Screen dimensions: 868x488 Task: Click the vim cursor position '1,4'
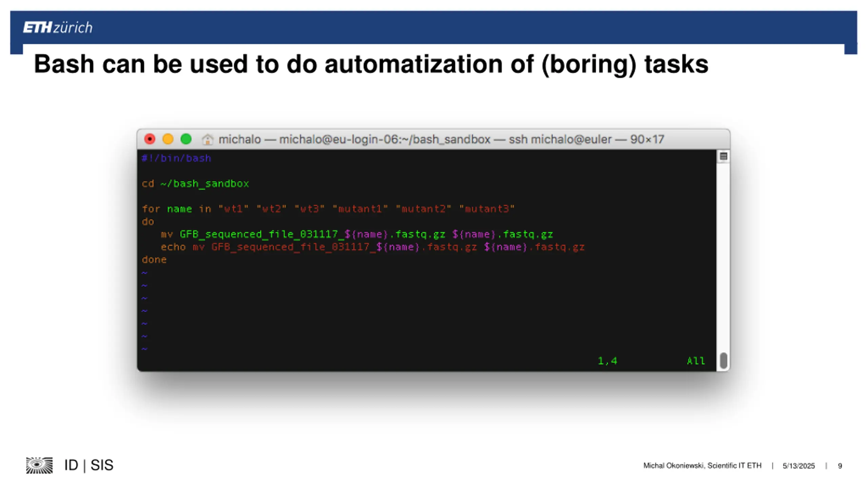[607, 361]
